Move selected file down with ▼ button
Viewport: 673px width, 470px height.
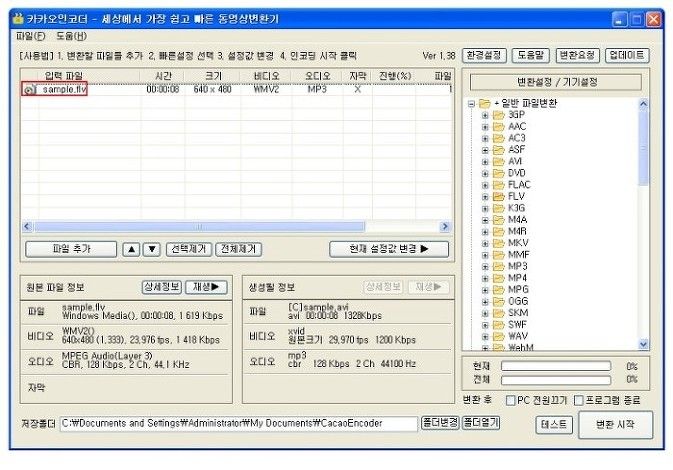tap(152, 249)
